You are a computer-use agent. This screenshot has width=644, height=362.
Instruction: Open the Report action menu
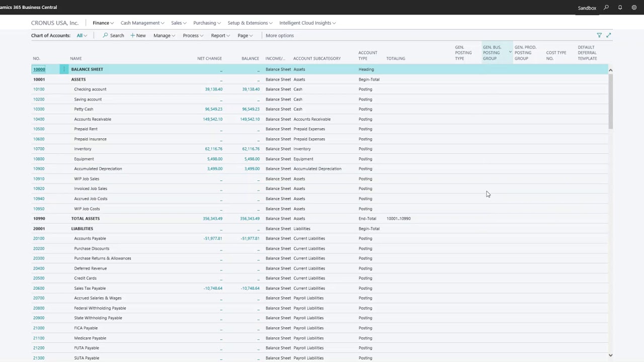220,36
